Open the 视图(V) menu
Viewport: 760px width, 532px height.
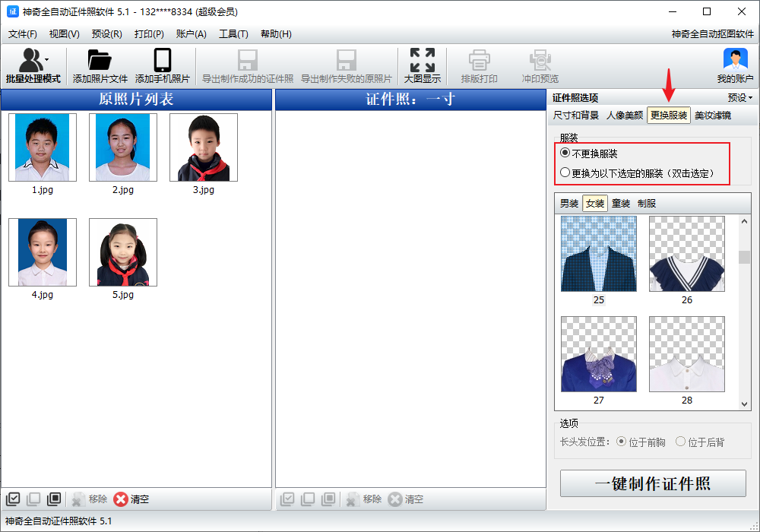tap(65, 34)
